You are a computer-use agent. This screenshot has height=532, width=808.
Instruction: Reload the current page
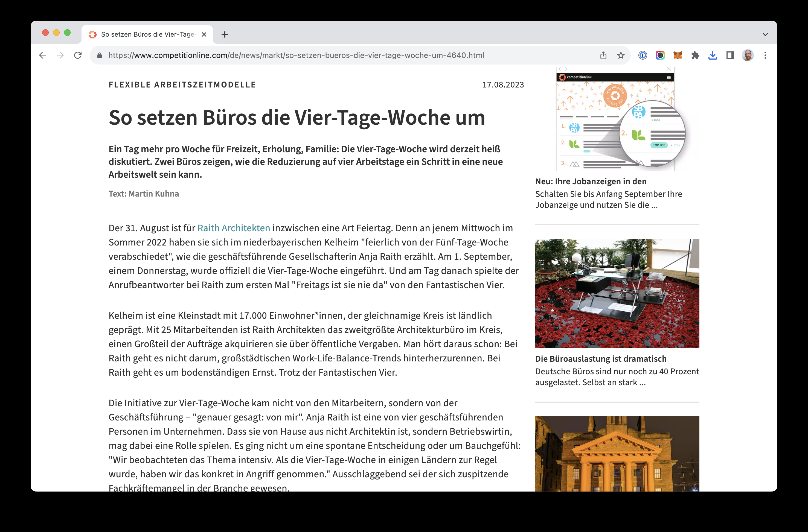pos(78,55)
